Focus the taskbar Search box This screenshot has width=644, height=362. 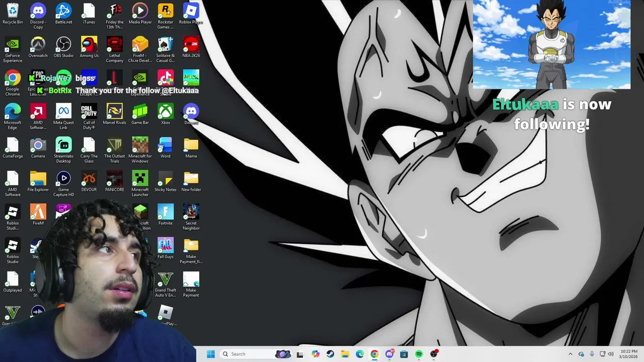click(x=257, y=354)
